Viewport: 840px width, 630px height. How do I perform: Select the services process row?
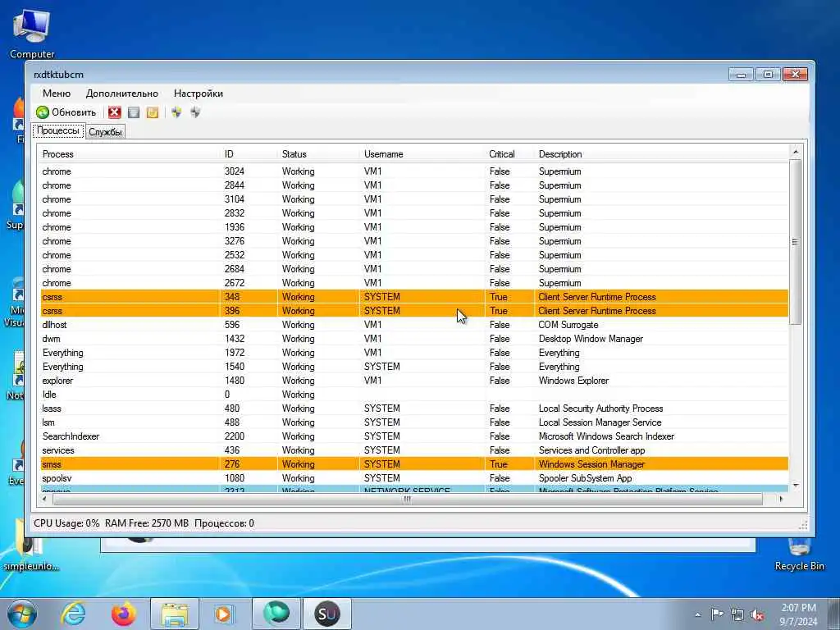coord(414,450)
